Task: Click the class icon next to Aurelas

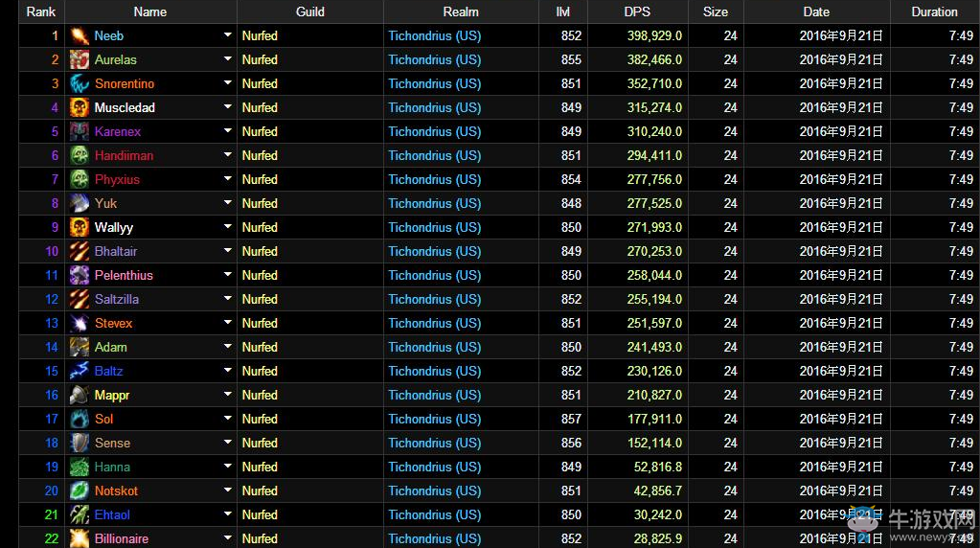Action: click(x=80, y=60)
